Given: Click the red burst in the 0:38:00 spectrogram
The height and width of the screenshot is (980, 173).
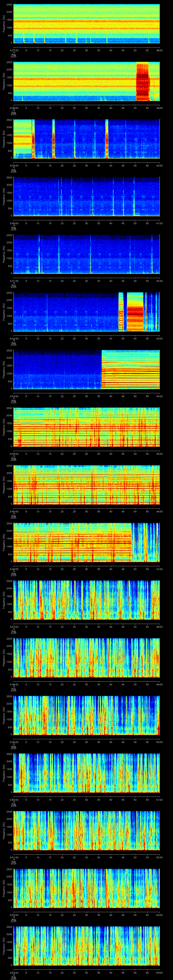Looking at the screenshot, I should click(x=143, y=81).
